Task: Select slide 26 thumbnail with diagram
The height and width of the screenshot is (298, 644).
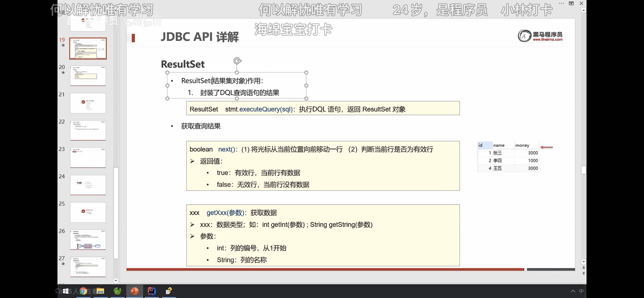Action: pyautogui.click(x=88, y=240)
